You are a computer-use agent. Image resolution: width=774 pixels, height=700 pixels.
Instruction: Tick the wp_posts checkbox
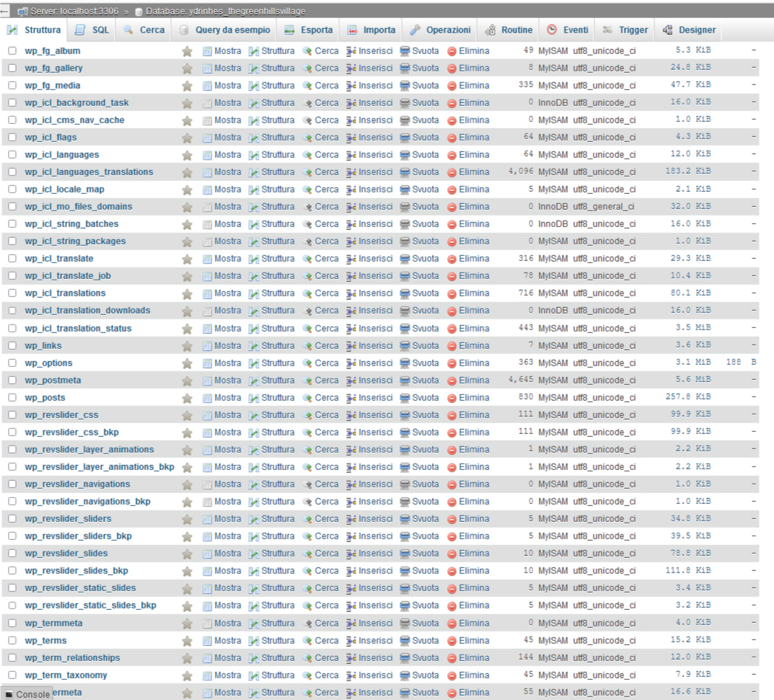[12, 398]
